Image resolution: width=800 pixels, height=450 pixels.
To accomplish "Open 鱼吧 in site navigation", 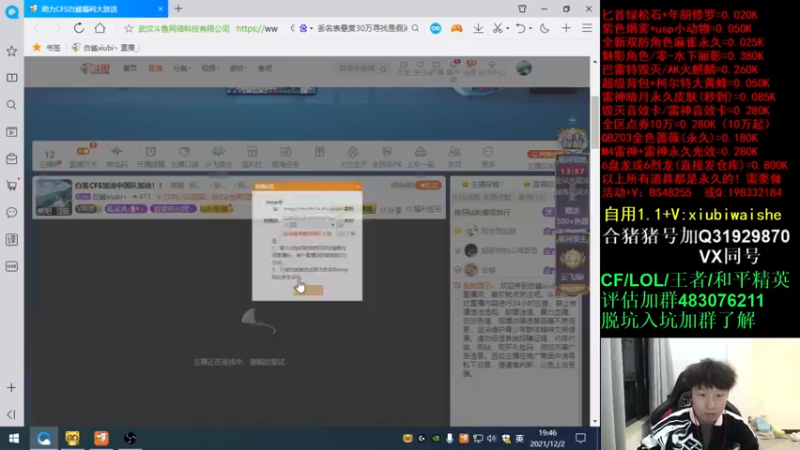I will pos(265,68).
